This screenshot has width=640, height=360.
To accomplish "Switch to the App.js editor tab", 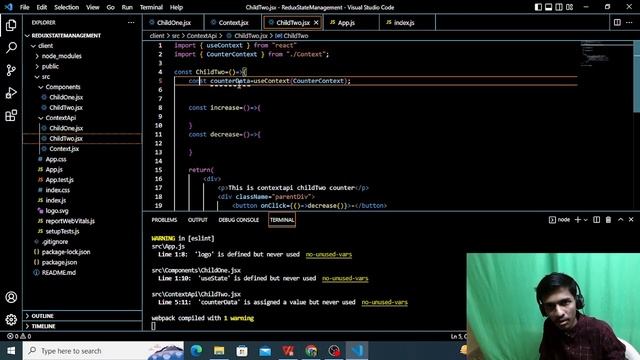I will click(346, 22).
